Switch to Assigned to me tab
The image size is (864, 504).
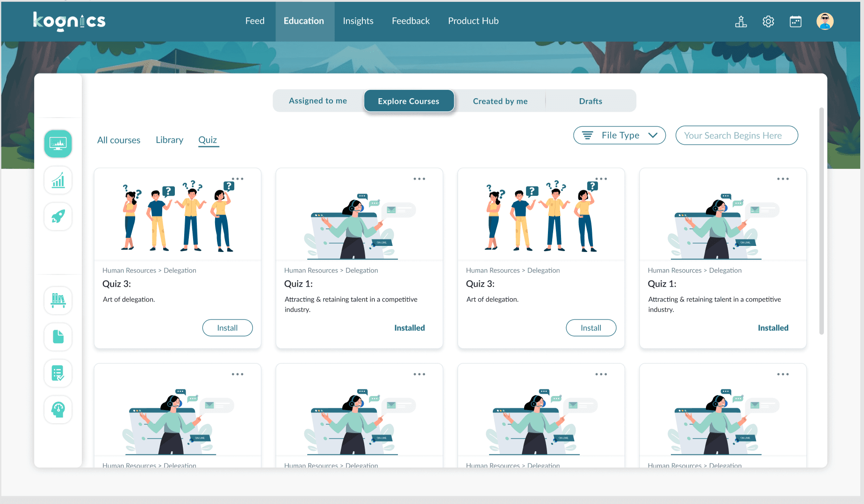[318, 101]
